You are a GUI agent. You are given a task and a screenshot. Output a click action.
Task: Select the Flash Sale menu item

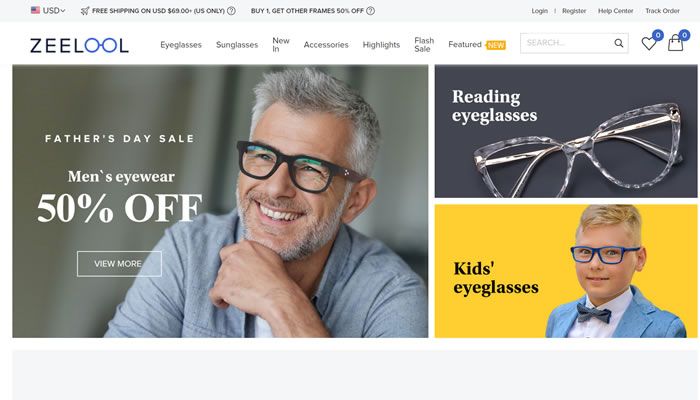tap(424, 45)
